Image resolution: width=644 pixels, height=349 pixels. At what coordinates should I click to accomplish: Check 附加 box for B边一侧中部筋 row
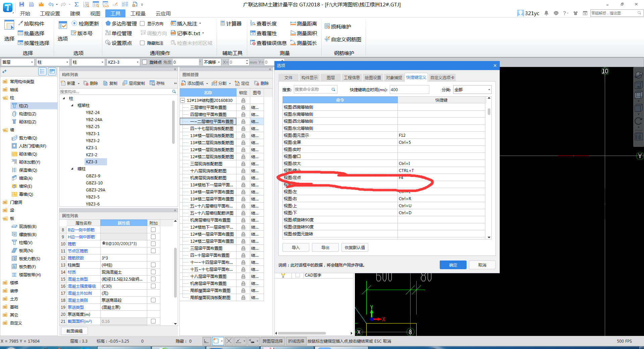coord(153,230)
